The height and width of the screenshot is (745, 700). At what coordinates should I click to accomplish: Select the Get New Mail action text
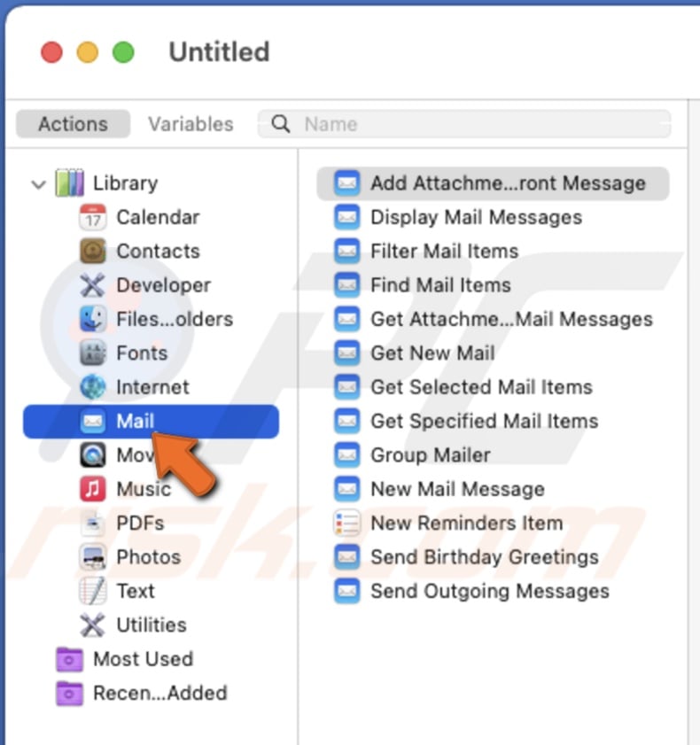[432, 353]
